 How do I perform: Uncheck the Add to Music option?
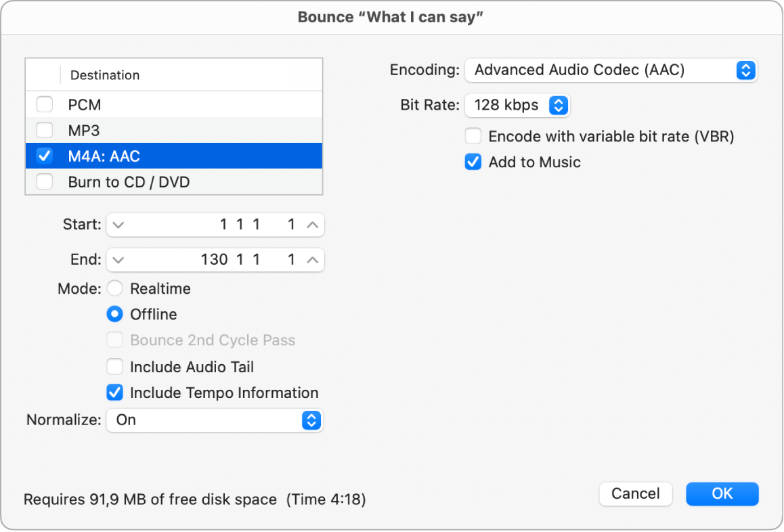(x=473, y=162)
